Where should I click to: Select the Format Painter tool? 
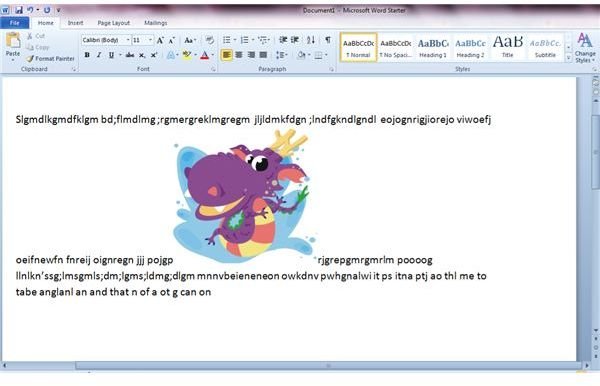[x=51, y=59]
